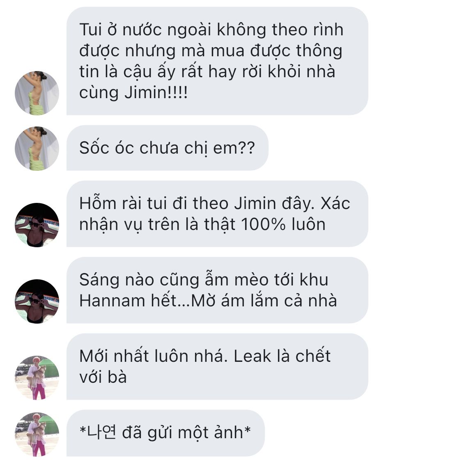Click the word 'Leak' in the warning message
Screen dimensions: 462x476
tap(252, 356)
